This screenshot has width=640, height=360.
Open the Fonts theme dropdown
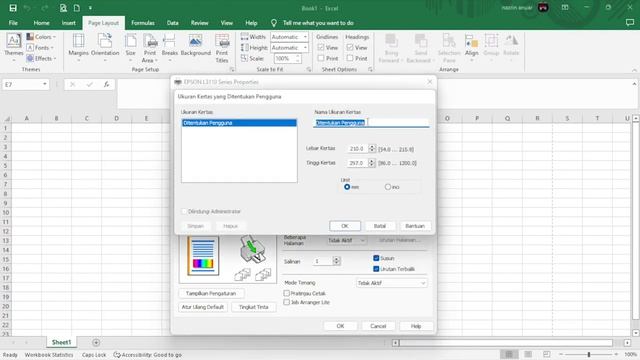tap(40, 48)
